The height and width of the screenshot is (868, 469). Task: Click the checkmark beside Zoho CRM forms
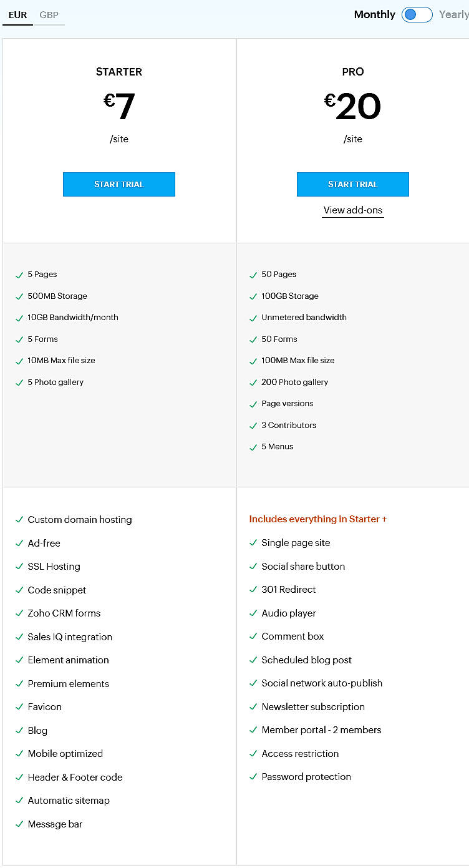[x=19, y=613]
